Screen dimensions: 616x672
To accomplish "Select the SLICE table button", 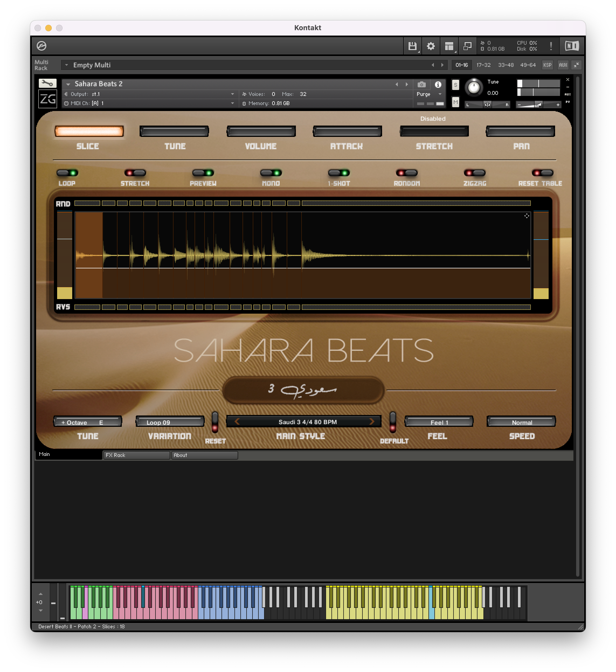I will pos(89,131).
